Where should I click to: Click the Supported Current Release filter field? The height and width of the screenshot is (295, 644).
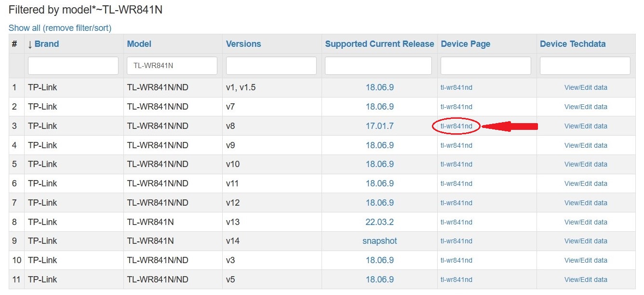pos(378,66)
